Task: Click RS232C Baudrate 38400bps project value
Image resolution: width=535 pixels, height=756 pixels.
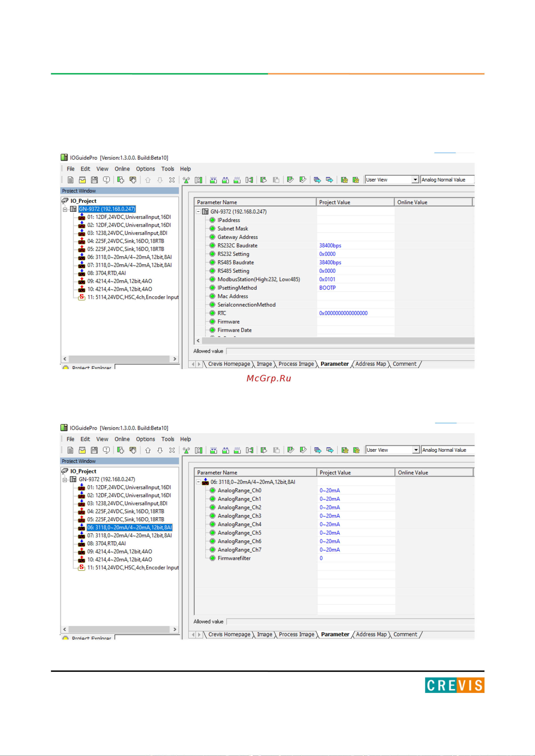Action: (330, 246)
